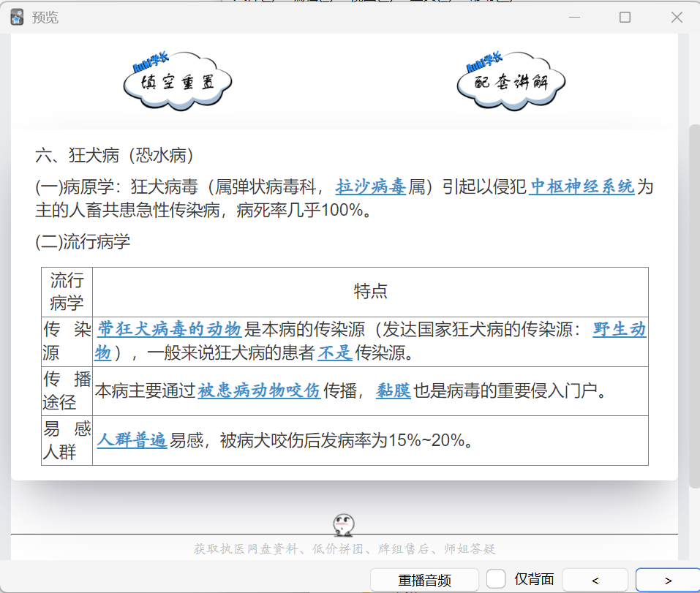This screenshot has height=593, width=700.
Task: Click the vertical scrollbar thumb
Action: pyautogui.click(x=695, y=306)
